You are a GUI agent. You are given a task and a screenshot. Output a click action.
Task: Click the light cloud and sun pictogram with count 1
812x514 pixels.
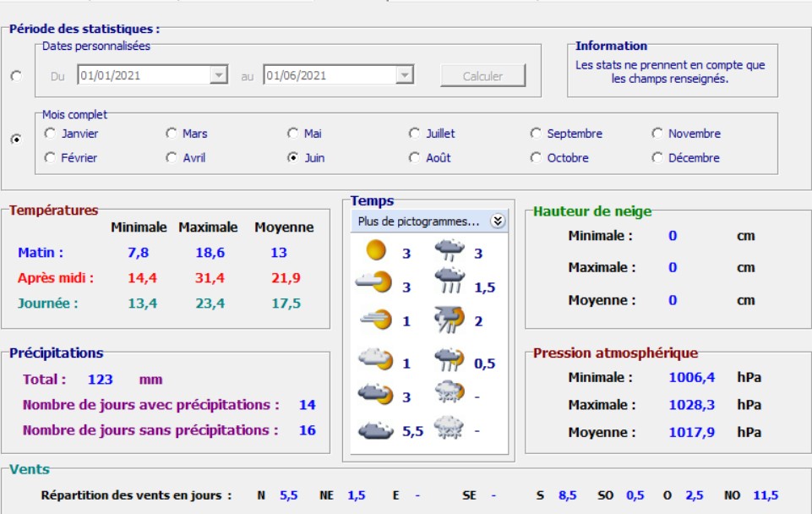[376, 359]
